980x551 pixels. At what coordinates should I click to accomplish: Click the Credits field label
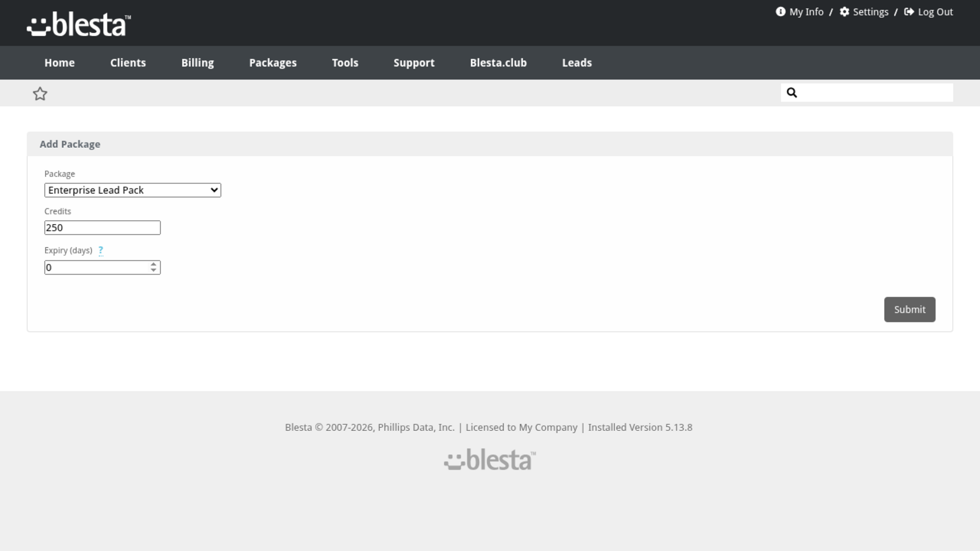(x=58, y=211)
